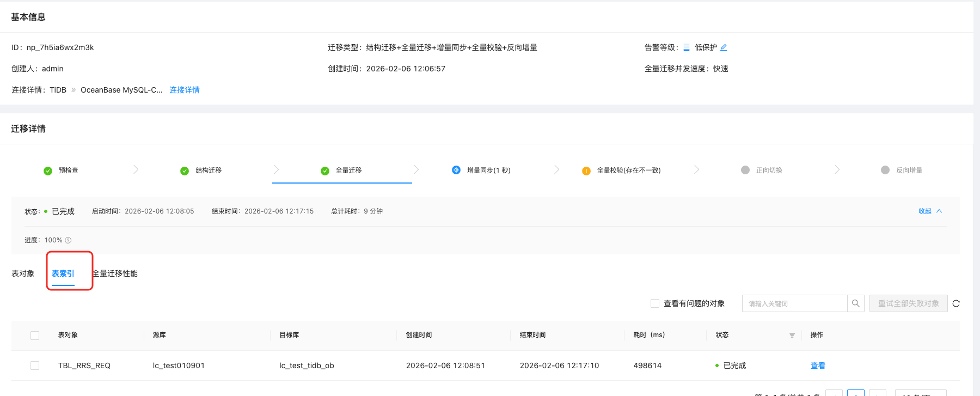Open the 连接详情 link

click(185, 90)
